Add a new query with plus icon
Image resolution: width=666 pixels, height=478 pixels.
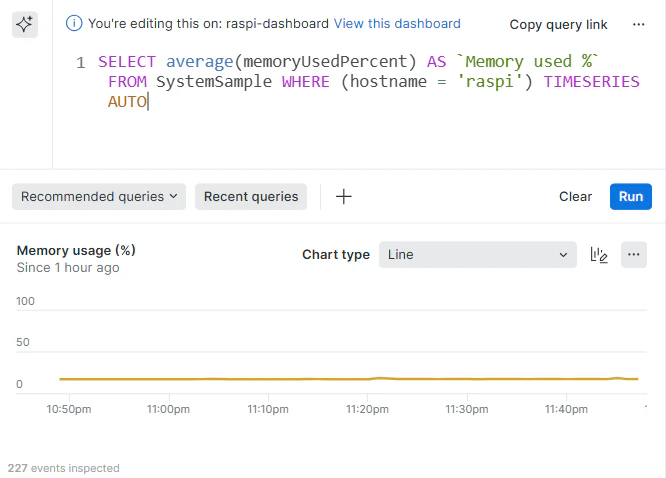(x=344, y=197)
